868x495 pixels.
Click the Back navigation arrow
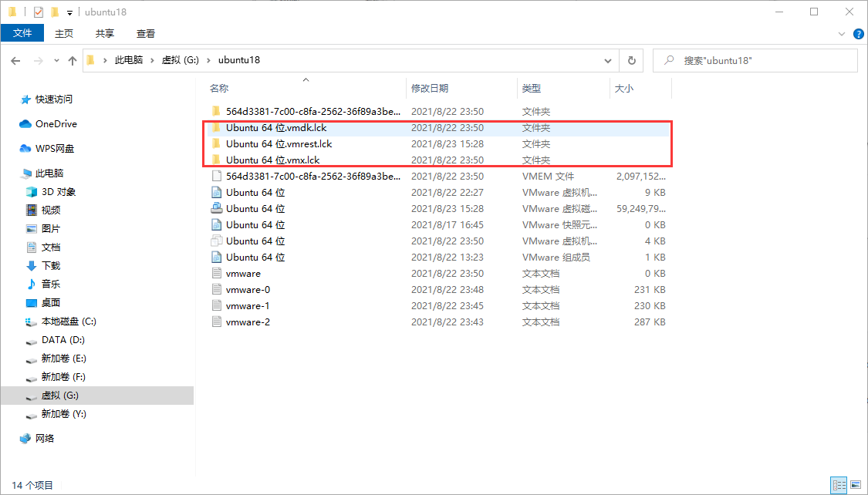pyautogui.click(x=15, y=60)
